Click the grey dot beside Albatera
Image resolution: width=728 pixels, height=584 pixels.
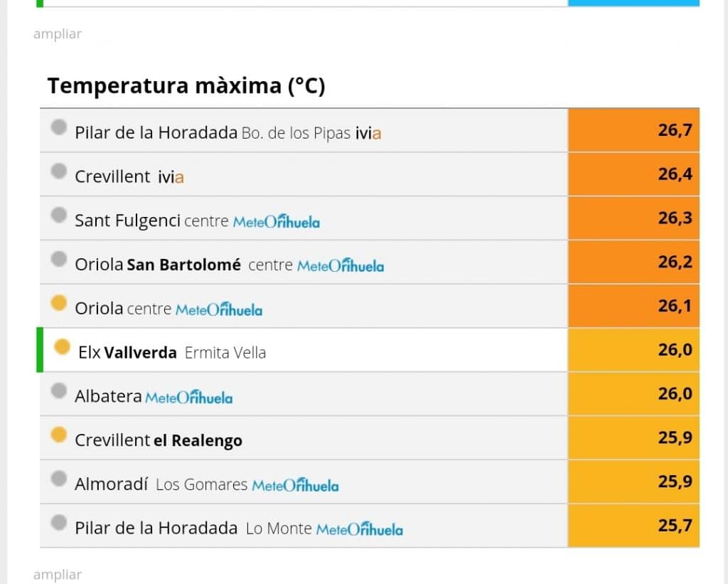pos(59,391)
